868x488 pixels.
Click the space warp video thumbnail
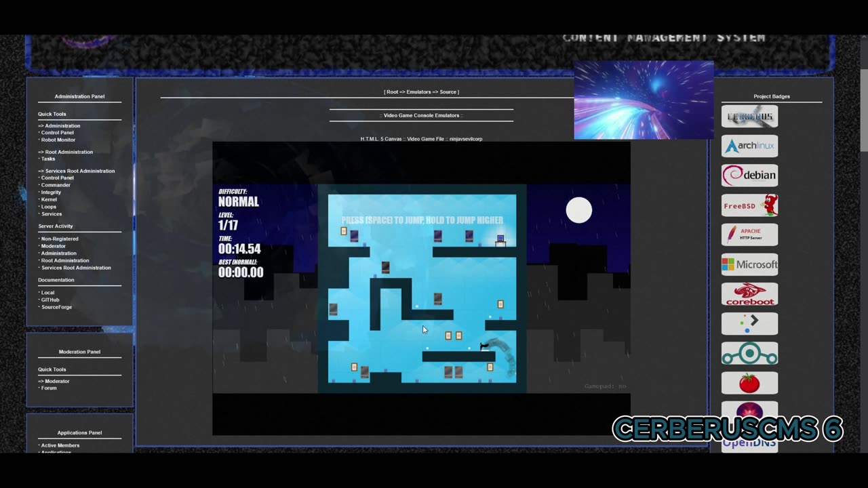tap(644, 100)
